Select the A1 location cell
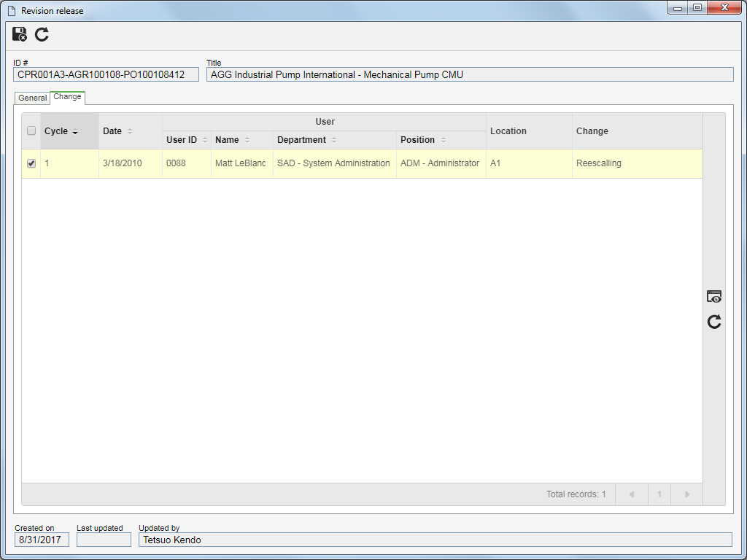 [x=529, y=163]
